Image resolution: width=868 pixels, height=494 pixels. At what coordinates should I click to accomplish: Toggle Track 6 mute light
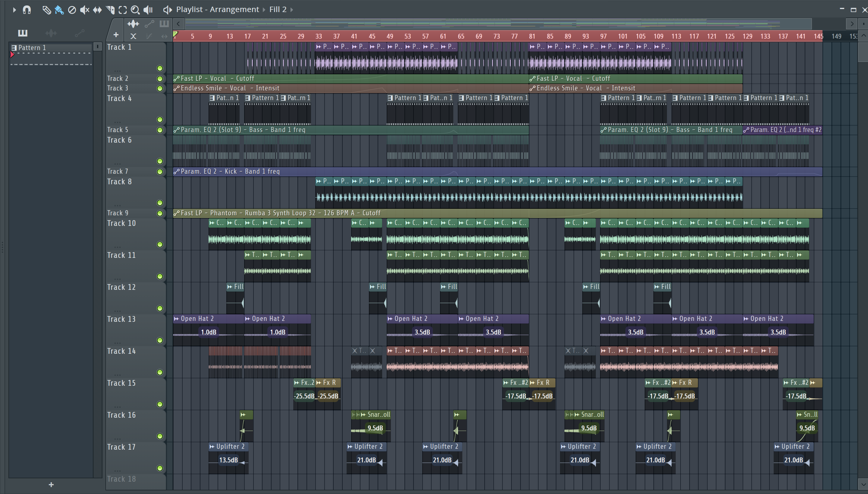(x=160, y=161)
